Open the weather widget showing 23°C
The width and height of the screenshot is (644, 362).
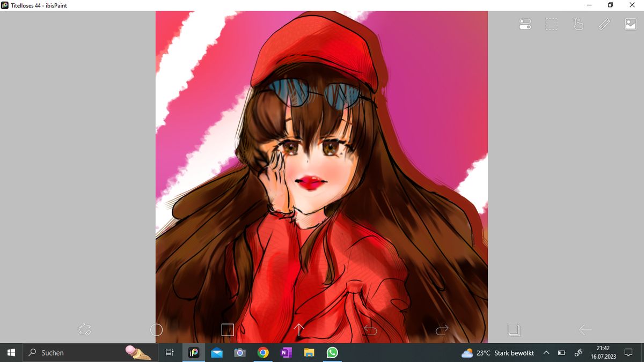[497, 352]
